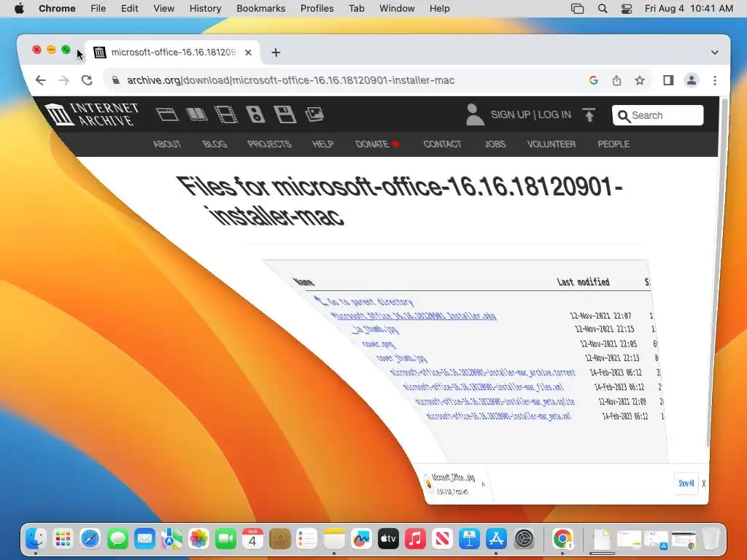Close the downloads bar with X
The width and height of the screenshot is (747, 560).
tap(704, 483)
